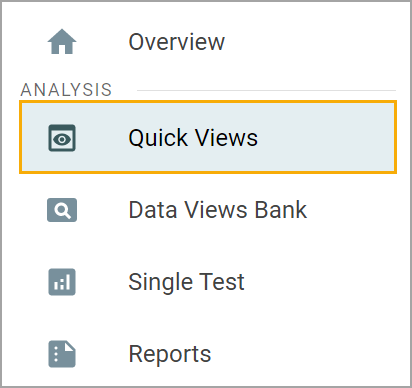
Task: Navigate to Single Test text label
Action: [x=186, y=282]
